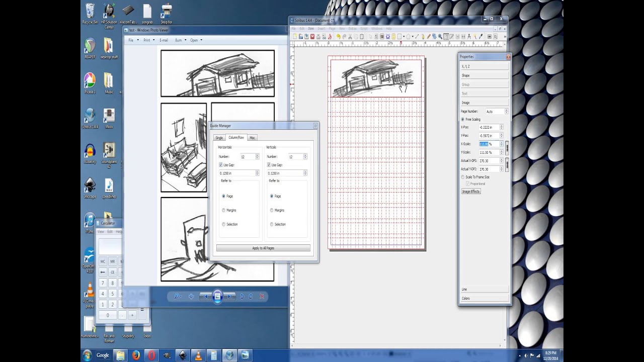Image resolution: width=644 pixels, height=362 pixels.
Task: Click E-mail in Photo Viewer toolbar
Action: 164,40
